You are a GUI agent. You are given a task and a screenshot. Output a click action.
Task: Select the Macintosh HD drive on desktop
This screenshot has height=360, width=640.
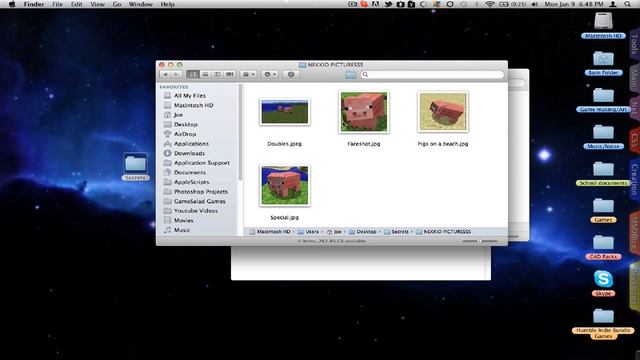(603, 26)
